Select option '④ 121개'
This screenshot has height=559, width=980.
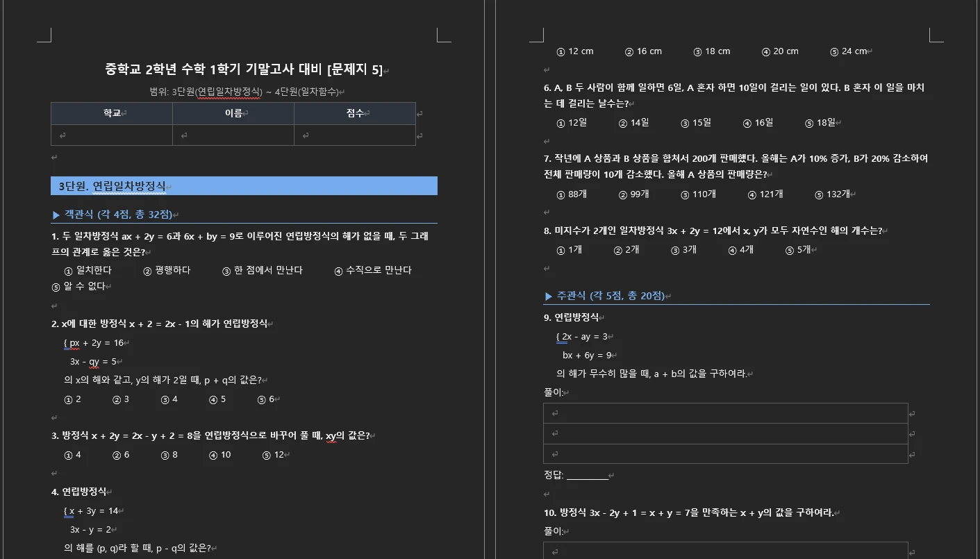coord(765,194)
